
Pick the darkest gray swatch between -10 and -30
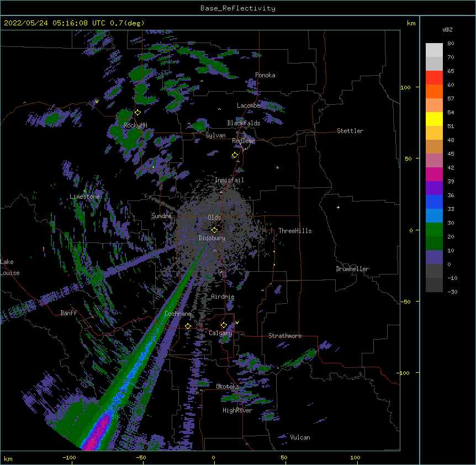point(434,285)
